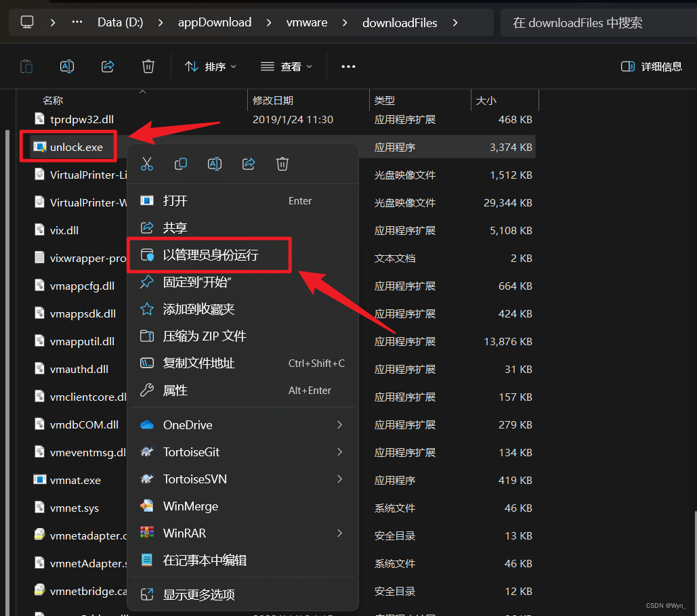This screenshot has width=697, height=616.
Task: Click the vmnat.exe file icon
Action: coord(39,480)
